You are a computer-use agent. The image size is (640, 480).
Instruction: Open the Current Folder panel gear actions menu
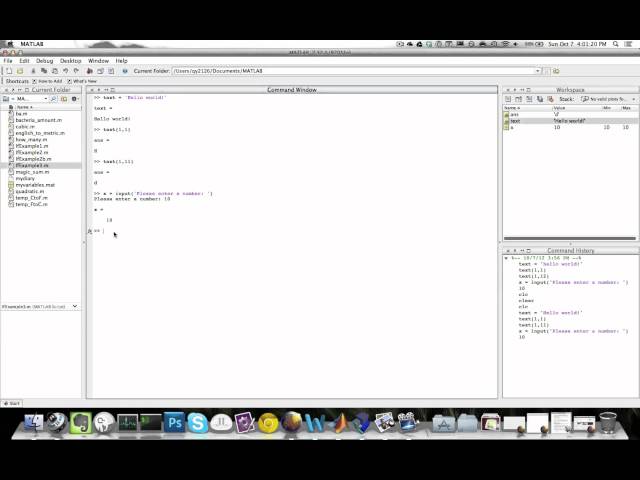coord(75,99)
